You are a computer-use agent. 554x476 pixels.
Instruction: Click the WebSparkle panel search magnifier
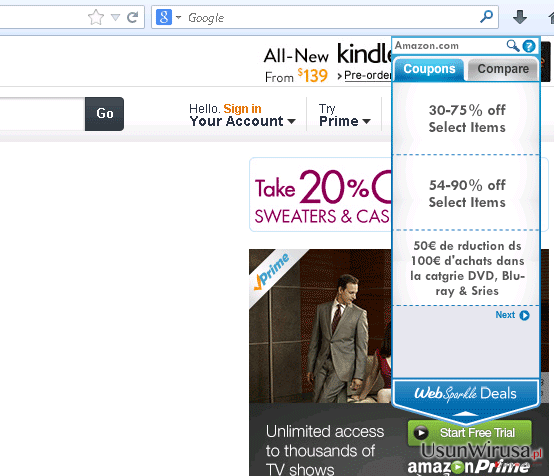pos(513,46)
